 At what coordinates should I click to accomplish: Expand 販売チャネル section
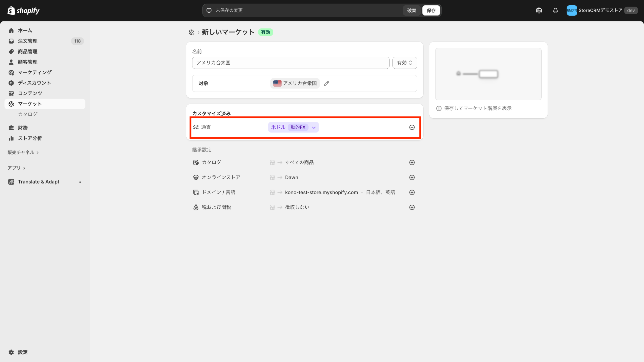click(x=23, y=152)
